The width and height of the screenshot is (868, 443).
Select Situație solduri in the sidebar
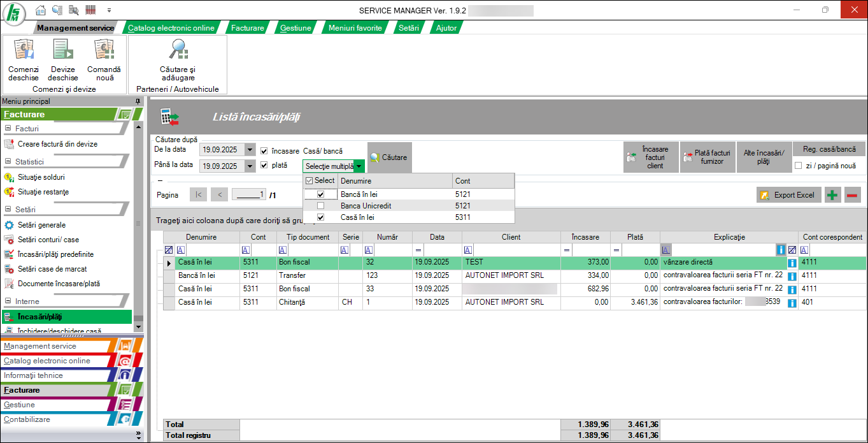click(41, 177)
